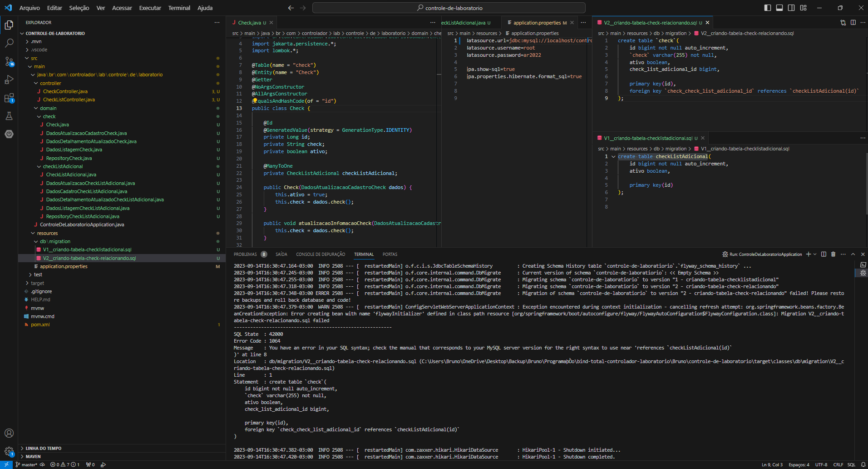Change the CRLF line ending setting
Viewport: 868px width, 469px height.
[x=838, y=464]
